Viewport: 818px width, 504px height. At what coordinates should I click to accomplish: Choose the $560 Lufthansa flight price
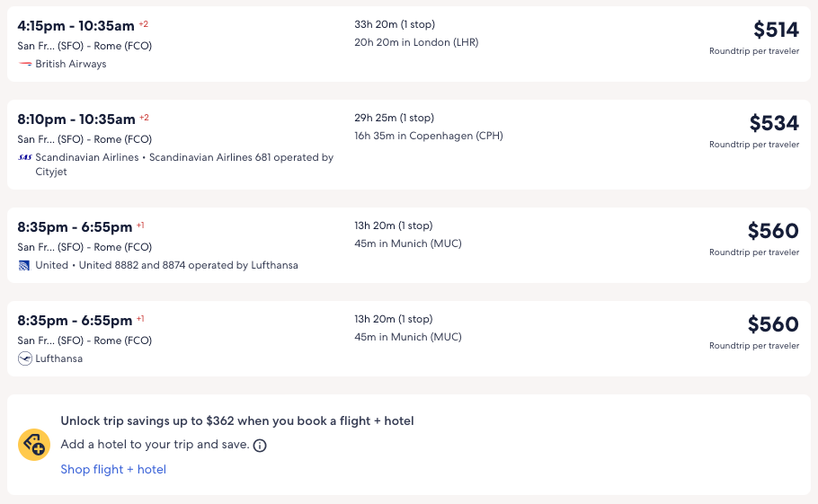pyautogui.click(x=773, y=324)
